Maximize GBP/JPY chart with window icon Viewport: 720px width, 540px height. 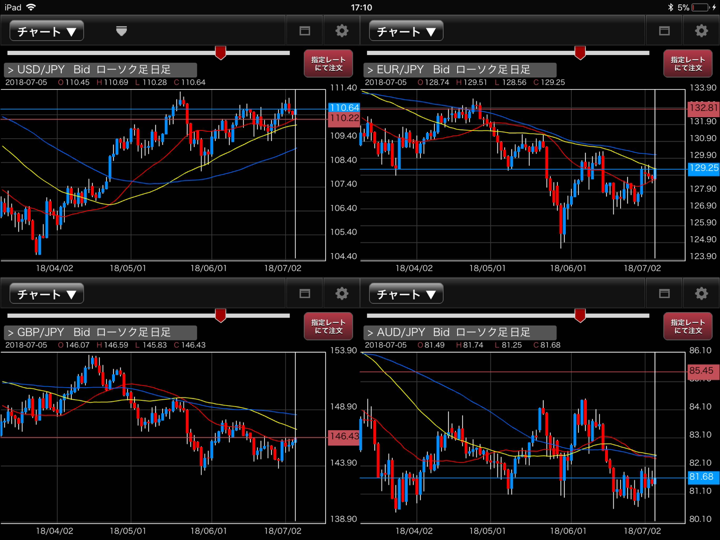pyautogui.click(x=305, y=294)
